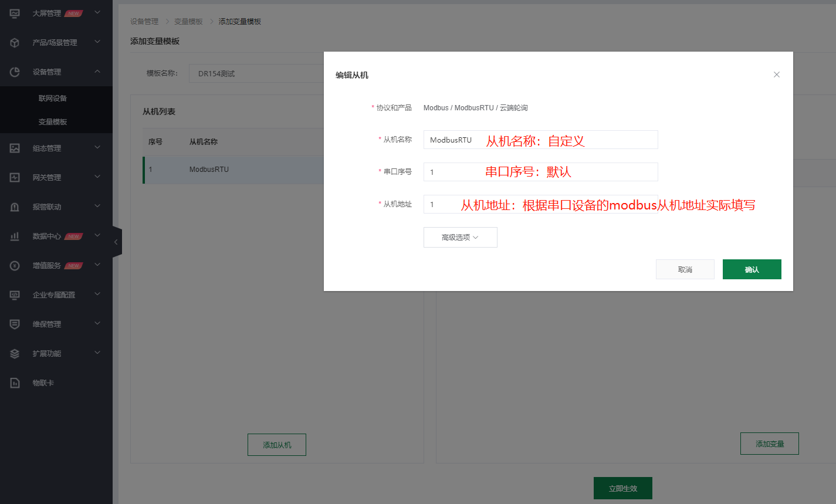Click the 报警联动 bell icon

point(15,207)
